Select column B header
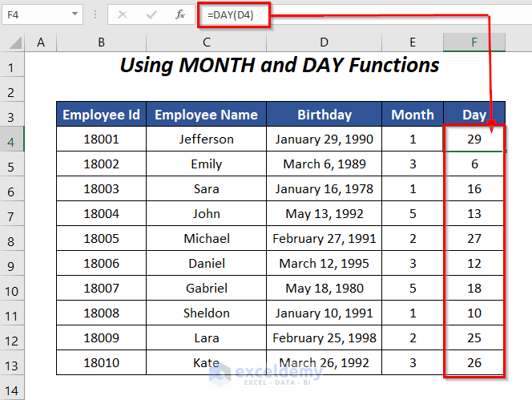532x400 pixels. pyautogui.click(x=102, y=42)
